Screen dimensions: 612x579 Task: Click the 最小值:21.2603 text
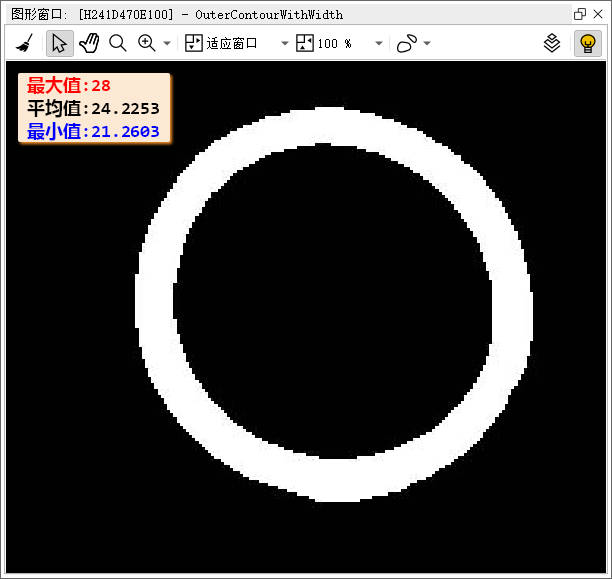coord(93,132)
